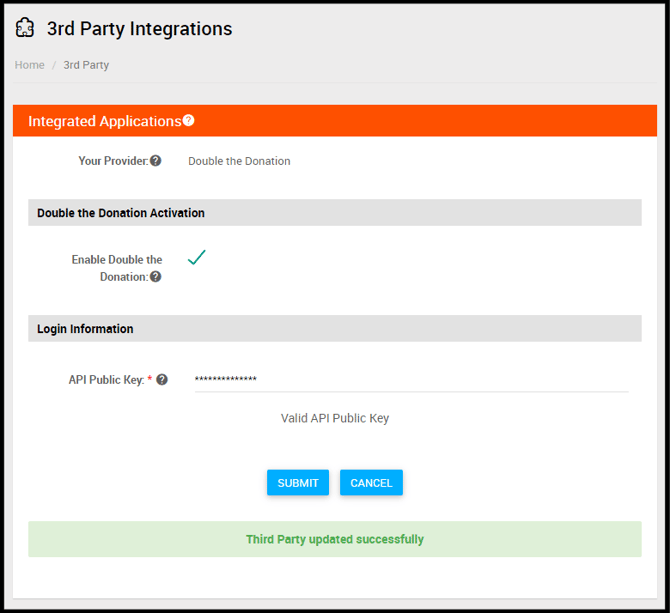Click the Double the Donation provider value
This screenshot has height=613, width=670.
(x=239, y=161)
